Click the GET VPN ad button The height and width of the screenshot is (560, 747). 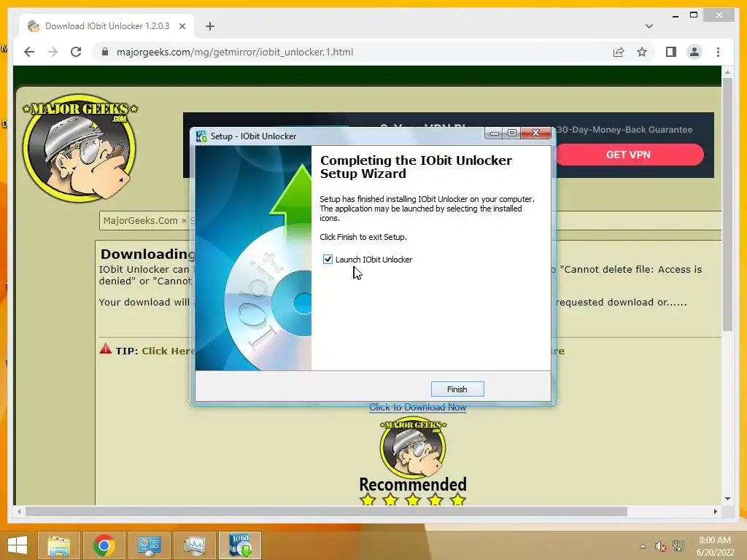[629, 155]
